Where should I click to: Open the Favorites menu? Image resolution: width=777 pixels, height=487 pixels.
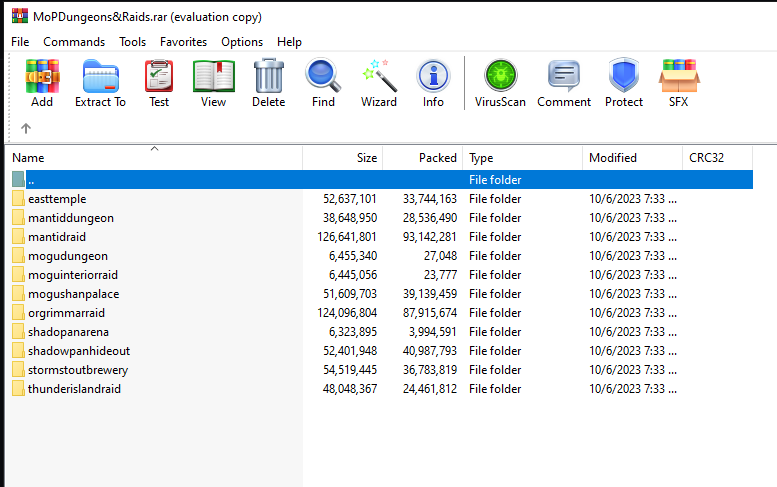pos(183,42)
